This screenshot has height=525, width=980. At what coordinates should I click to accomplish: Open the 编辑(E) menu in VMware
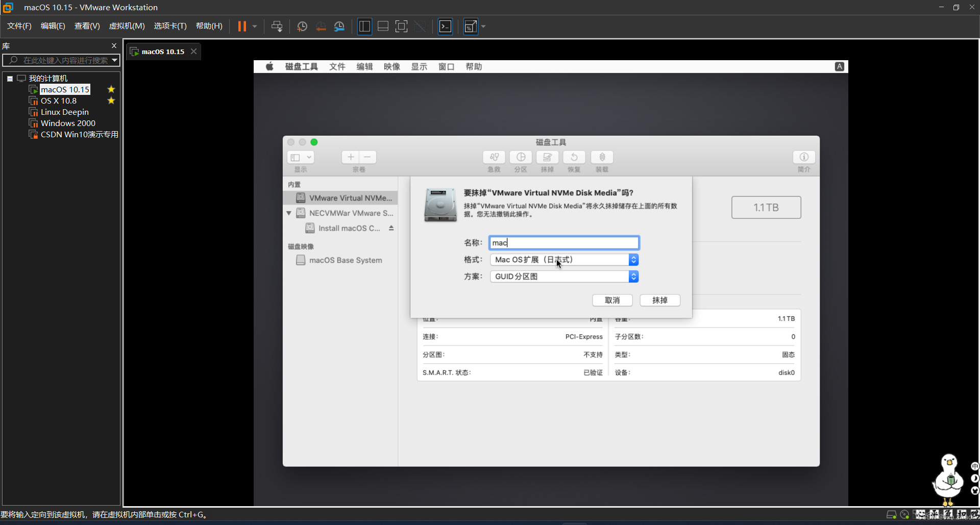53,26
